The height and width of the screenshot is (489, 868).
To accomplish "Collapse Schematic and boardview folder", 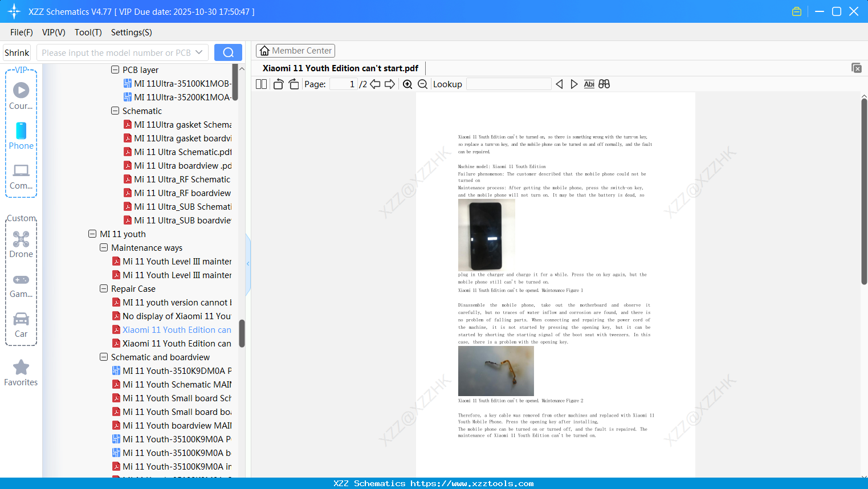I will click(104, 357).
